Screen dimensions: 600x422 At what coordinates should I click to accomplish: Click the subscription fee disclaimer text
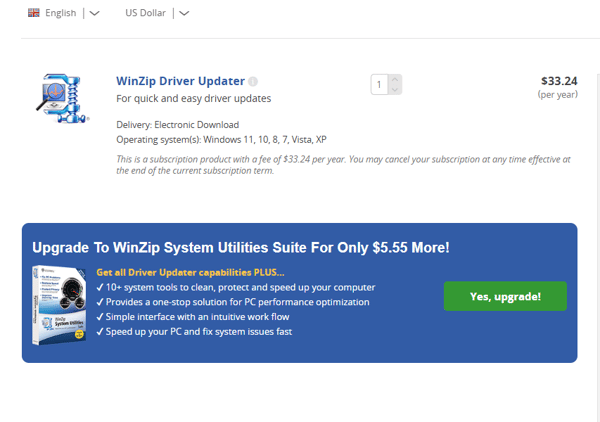click(x=343, y=165)
